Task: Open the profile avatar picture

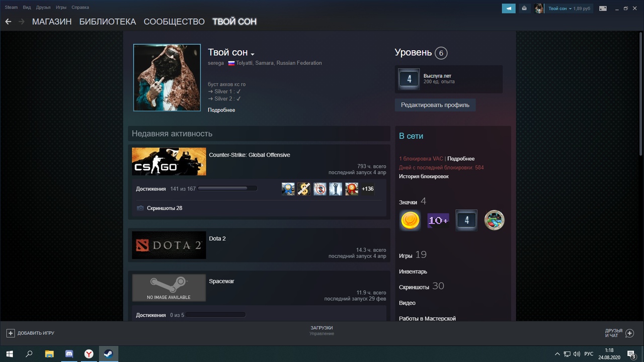Action: [167, 77]
